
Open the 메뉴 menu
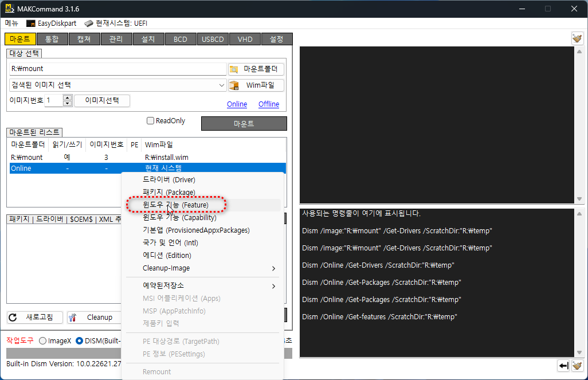point(11,23)
